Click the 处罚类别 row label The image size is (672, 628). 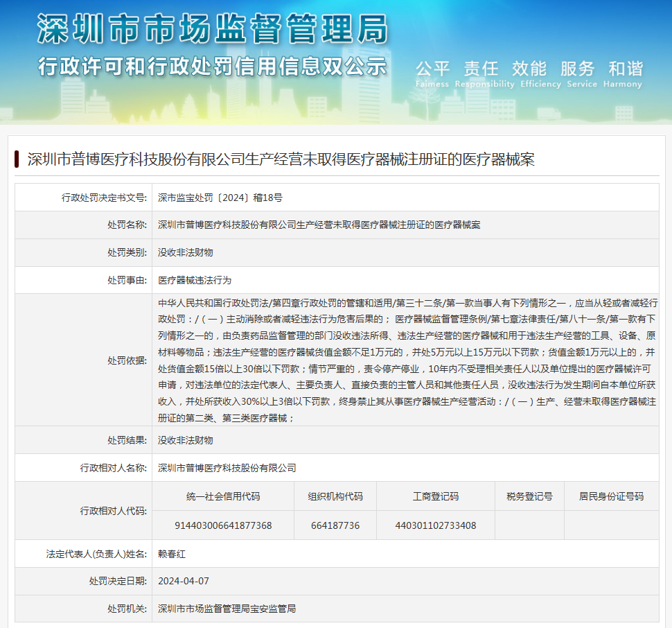[127, 252]
